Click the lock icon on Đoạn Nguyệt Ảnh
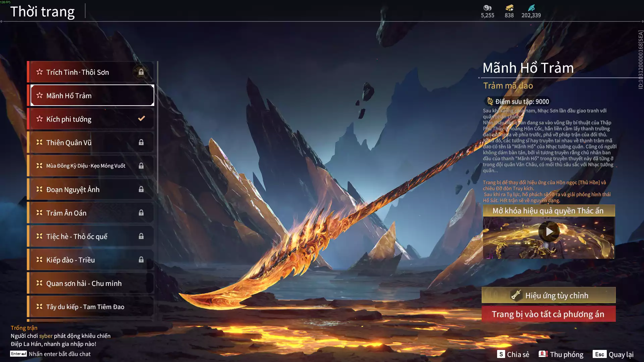 pos(141,189)
